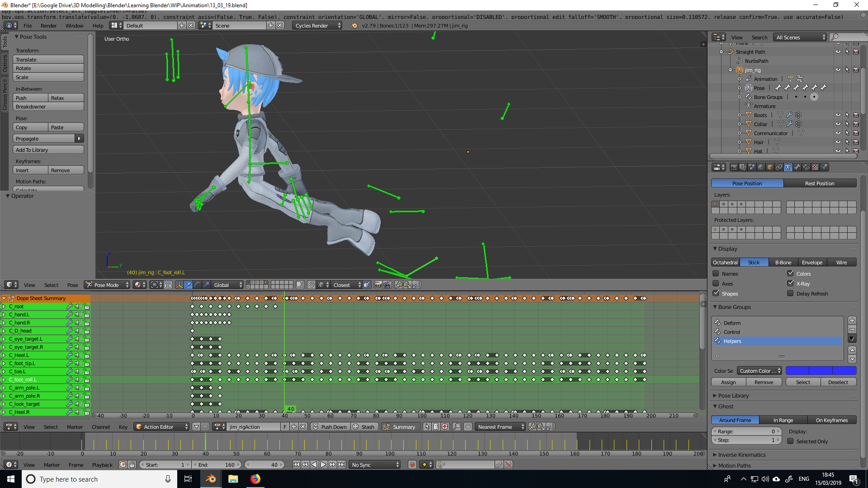Open the Object Constraints chain icon

(x=779, y=167)
